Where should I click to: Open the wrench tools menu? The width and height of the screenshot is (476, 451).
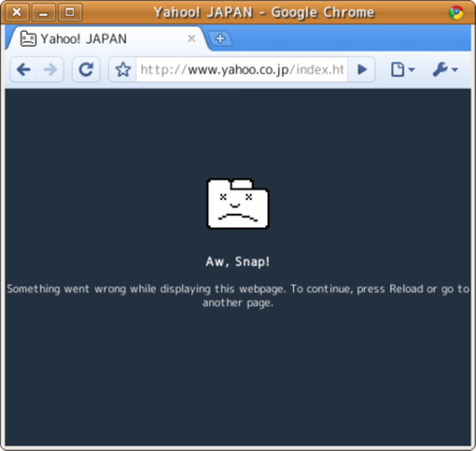pos(445,69)
